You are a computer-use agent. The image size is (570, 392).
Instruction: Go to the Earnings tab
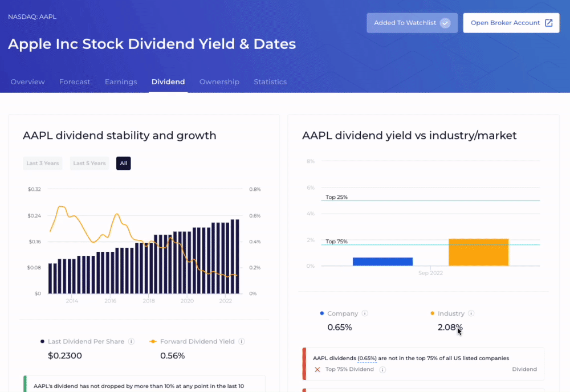click(x=121, y=81)
